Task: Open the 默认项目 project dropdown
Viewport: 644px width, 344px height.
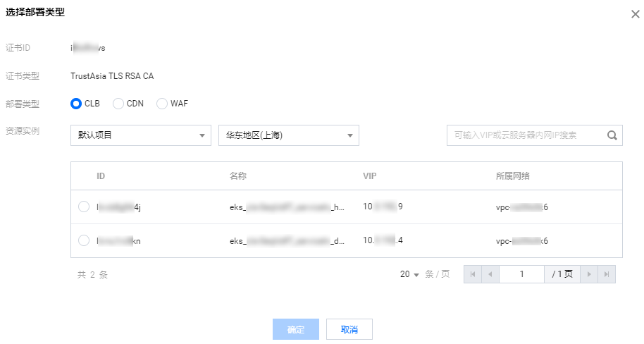Action: (141, 135)
